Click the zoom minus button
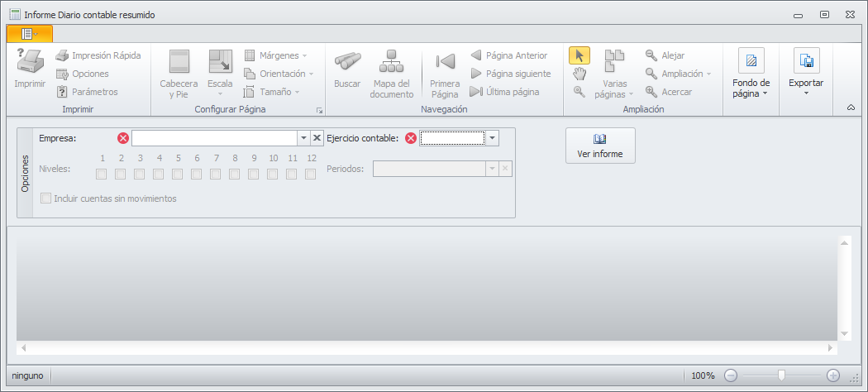Screen dimensions: 868x392 tap(731, 376)
